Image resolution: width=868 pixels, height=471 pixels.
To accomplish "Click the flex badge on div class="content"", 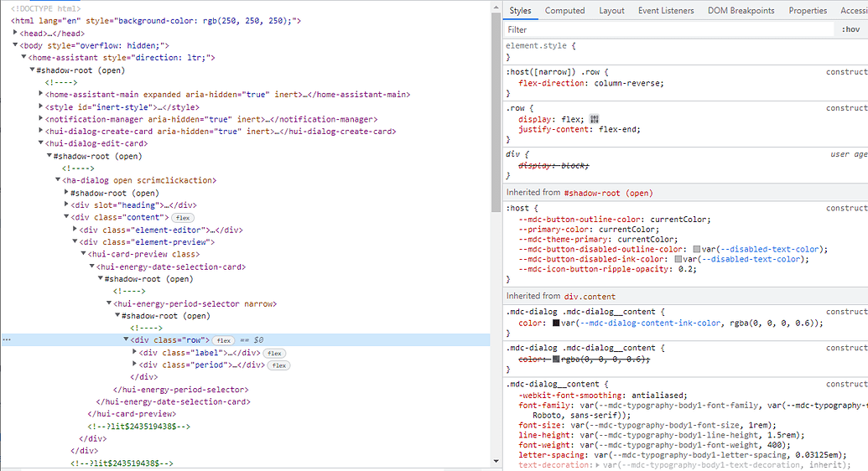I will [183, 218].
